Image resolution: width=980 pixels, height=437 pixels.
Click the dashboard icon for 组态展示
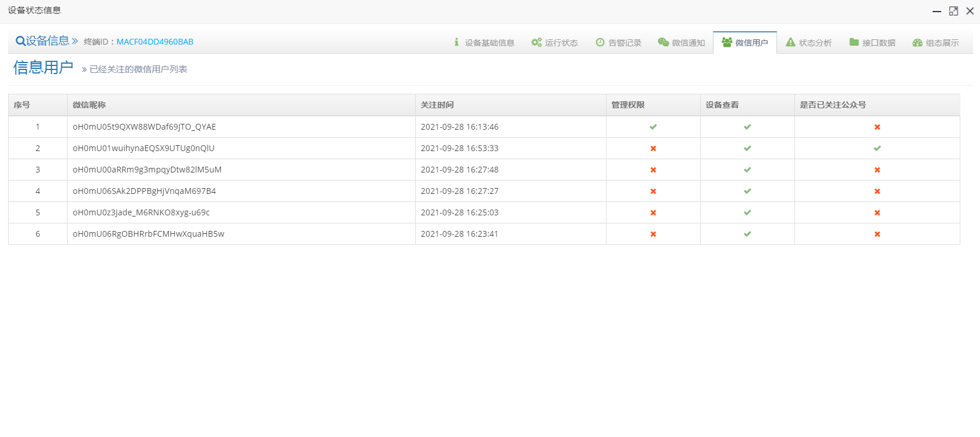tap(918, 43)
